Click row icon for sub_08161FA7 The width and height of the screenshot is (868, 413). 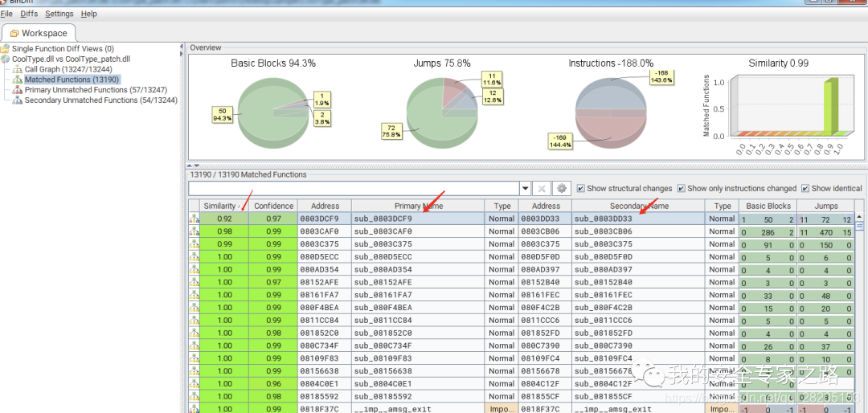tap(194, 295)
